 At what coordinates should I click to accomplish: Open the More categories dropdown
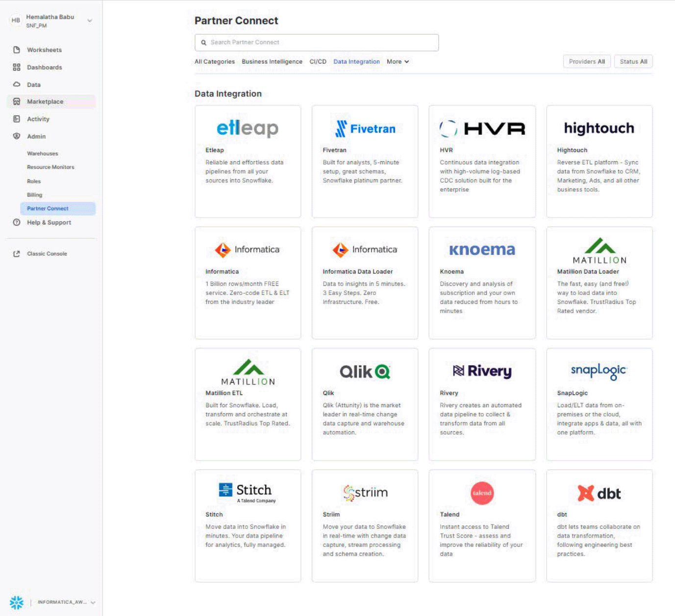[398, 62]
